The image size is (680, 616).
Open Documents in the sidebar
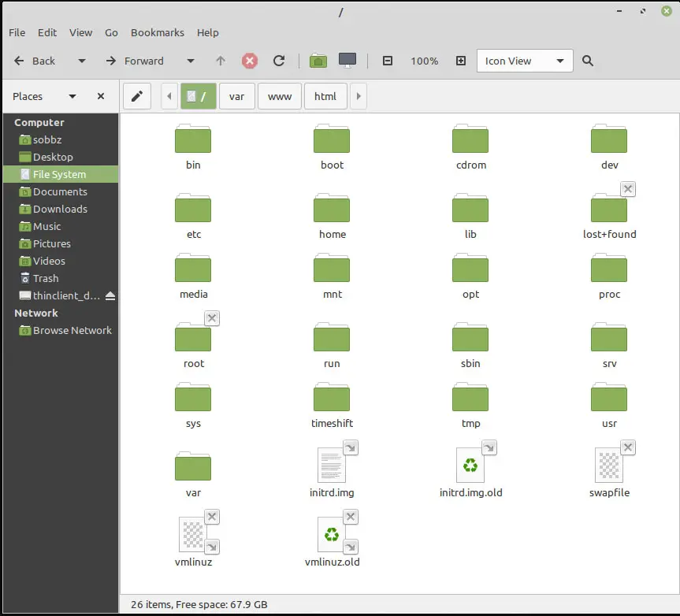(x=61, y=191)
